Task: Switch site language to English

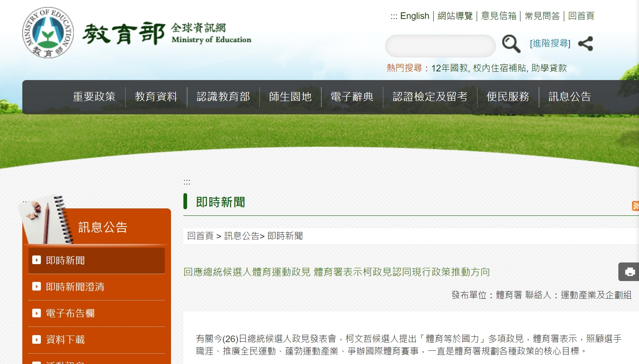Action: point(415,16)
